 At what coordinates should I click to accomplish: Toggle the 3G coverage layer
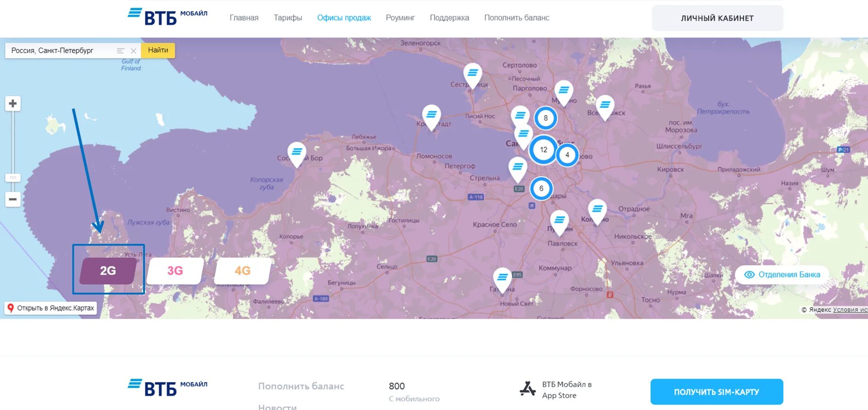(x=175, y=271)
